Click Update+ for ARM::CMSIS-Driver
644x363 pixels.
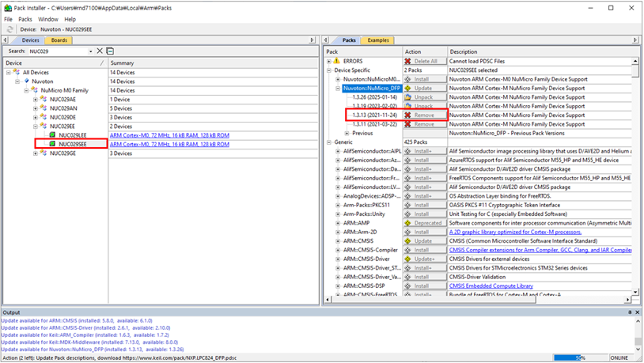pos(425,259)
